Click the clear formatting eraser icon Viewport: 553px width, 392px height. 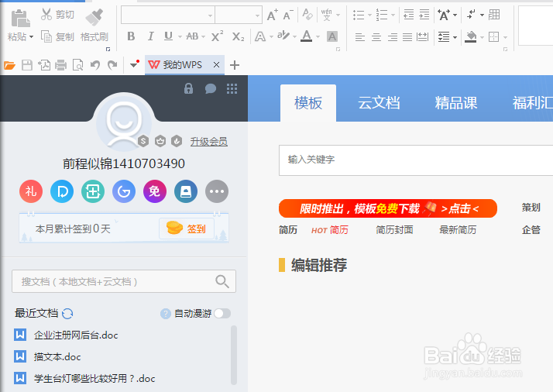coord(307,15)
